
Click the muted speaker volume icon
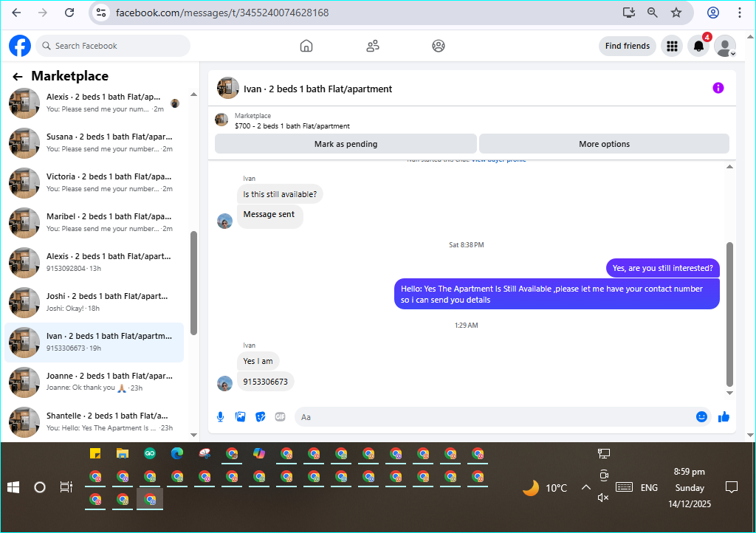click(x=603, y=498)
